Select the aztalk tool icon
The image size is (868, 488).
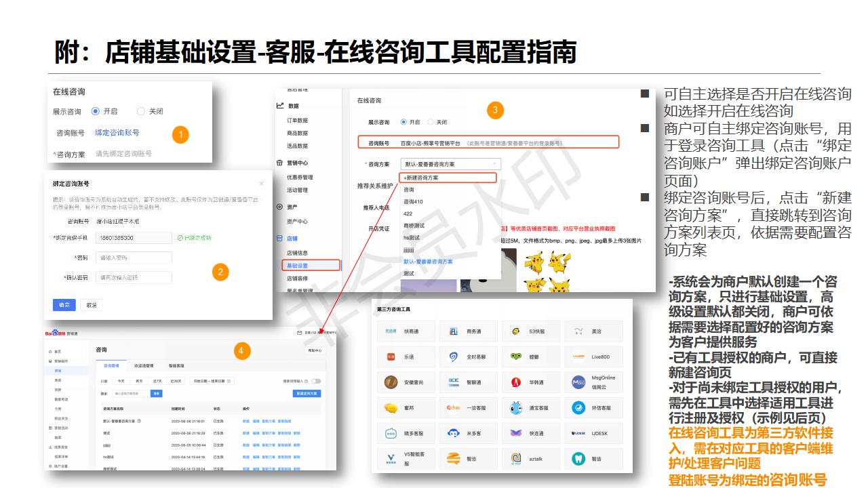[x=516, y=459]
